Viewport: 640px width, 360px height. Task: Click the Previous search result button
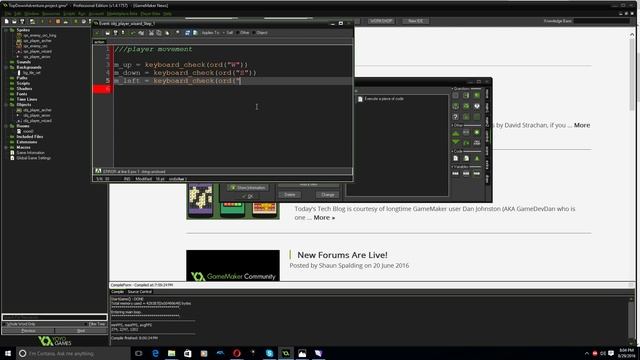pyautogui.click(x=28, y=331)
